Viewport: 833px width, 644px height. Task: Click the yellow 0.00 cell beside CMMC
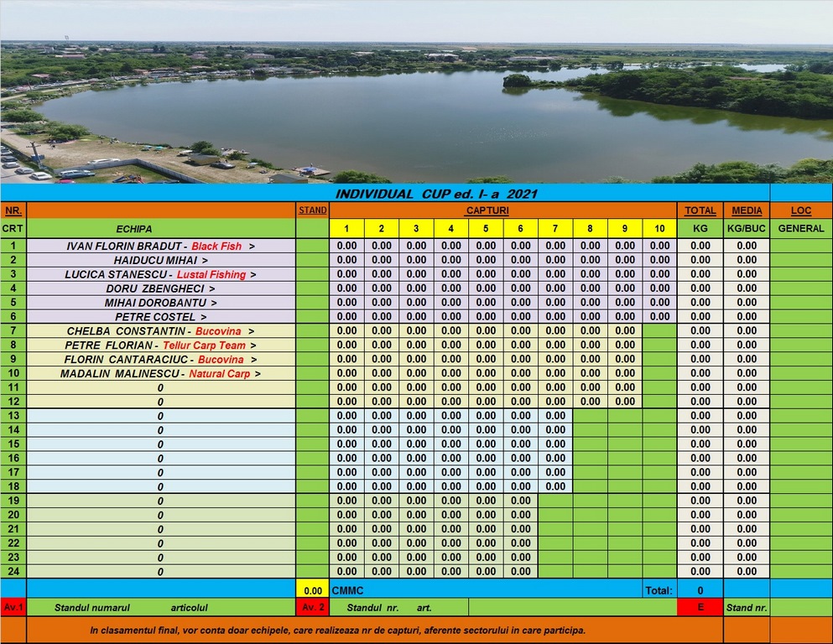pos(312,590)
